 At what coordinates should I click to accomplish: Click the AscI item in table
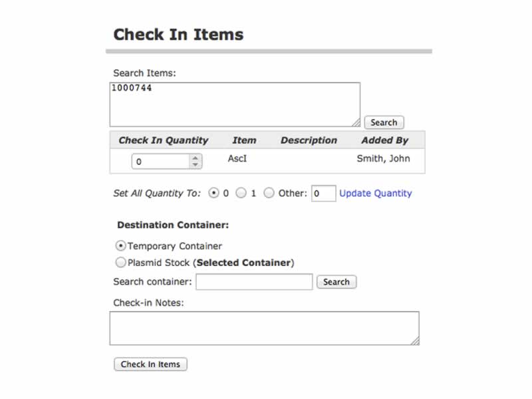237,159
